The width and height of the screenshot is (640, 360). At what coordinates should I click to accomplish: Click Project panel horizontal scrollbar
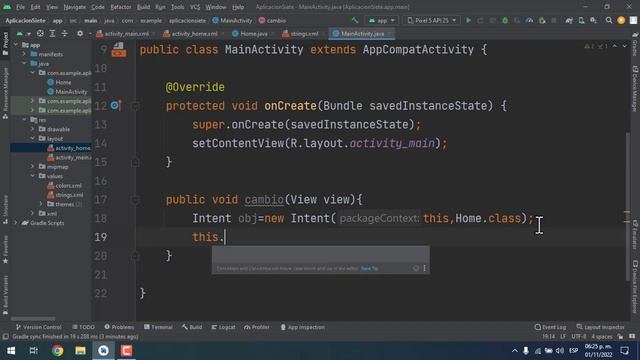pos(33,318)
